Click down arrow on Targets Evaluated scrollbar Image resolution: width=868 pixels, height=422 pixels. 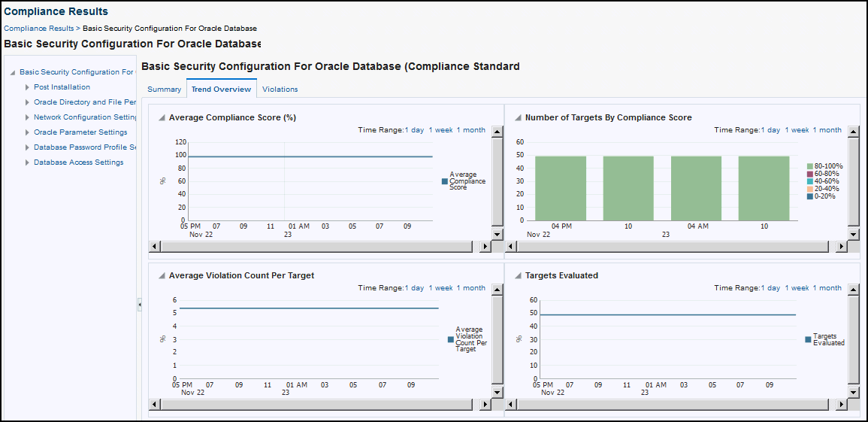point(853,392)
